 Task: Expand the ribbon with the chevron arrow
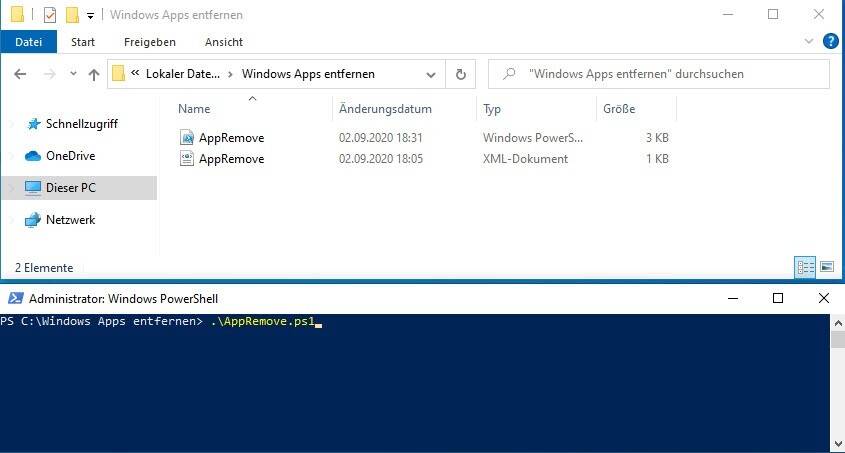[810, 41]
